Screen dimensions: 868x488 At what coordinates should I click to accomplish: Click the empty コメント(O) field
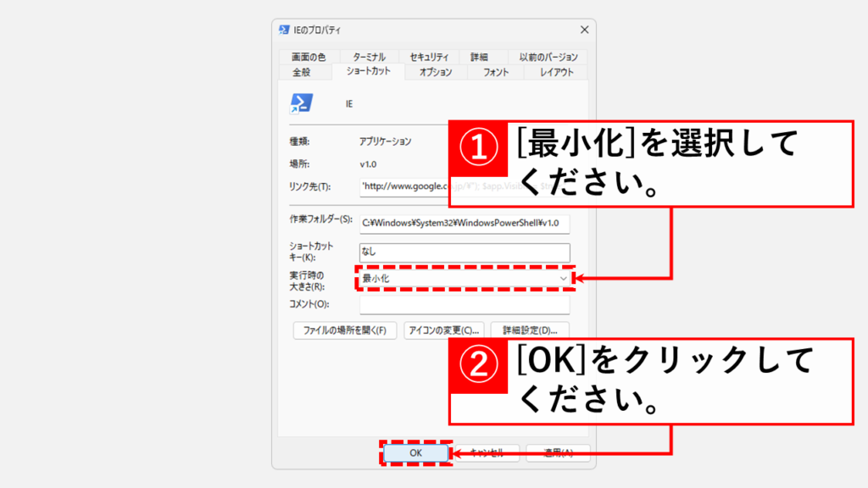(x=464, y=304)
